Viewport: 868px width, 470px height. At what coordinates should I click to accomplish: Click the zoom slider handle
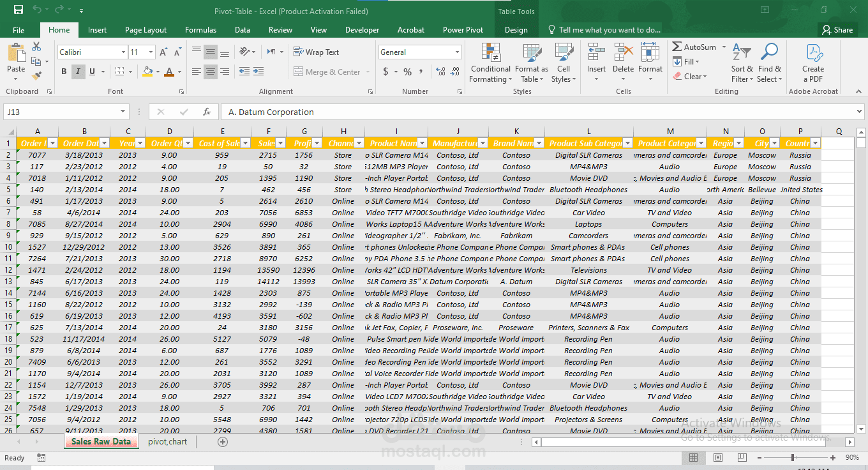click(793, 458)
